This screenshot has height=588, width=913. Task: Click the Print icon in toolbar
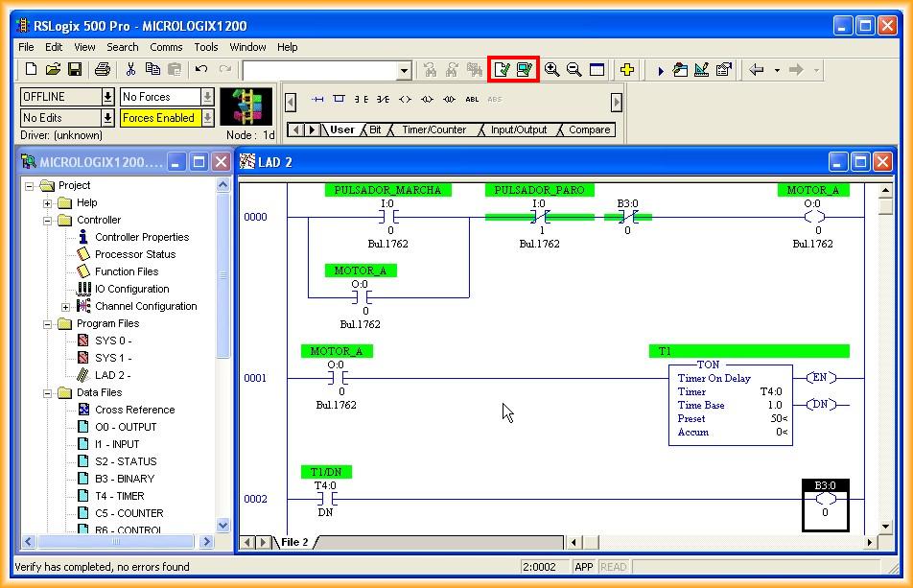[103, 69]
